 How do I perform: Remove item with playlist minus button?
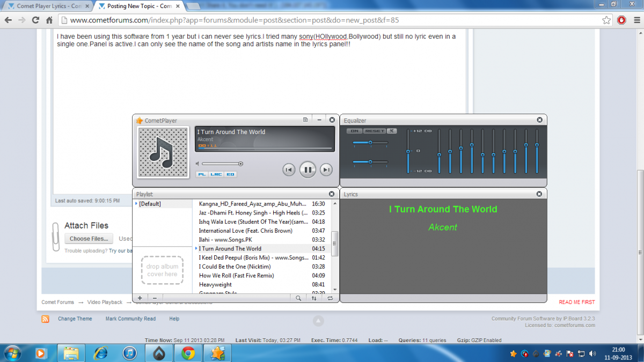pos(155,298)
